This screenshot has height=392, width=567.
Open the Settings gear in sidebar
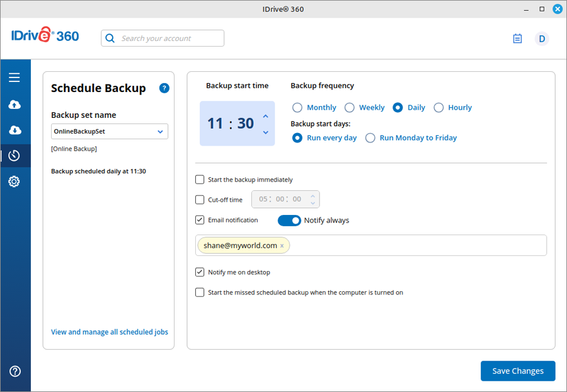(x=14, y=182)
